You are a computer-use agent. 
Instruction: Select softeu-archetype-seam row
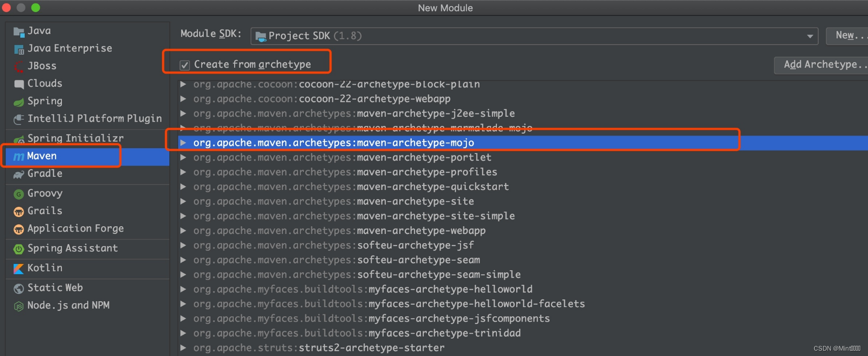pyautogui.click(x=523, y=260)
